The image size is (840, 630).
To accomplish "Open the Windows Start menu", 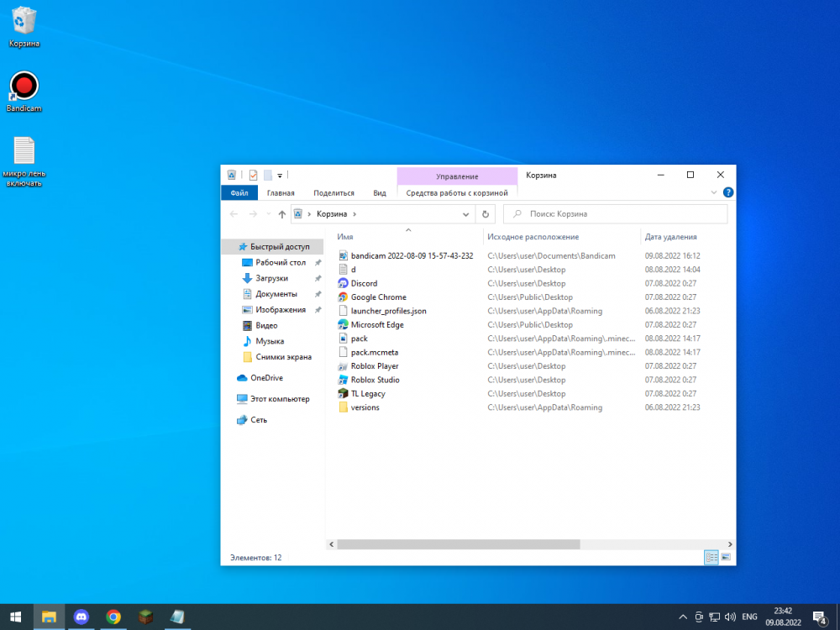I will click(15, 617).
